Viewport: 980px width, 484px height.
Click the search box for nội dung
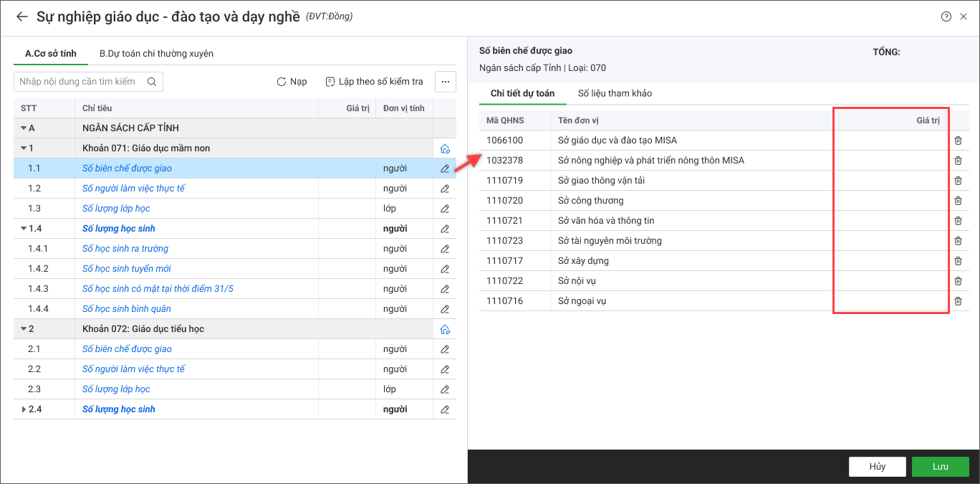(x=79, y=82)
